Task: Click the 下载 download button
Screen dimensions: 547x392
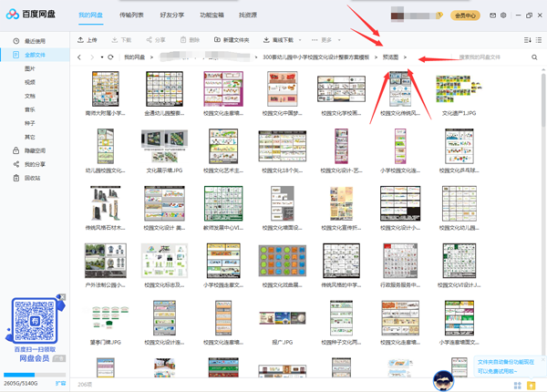Action: [121, 40]
